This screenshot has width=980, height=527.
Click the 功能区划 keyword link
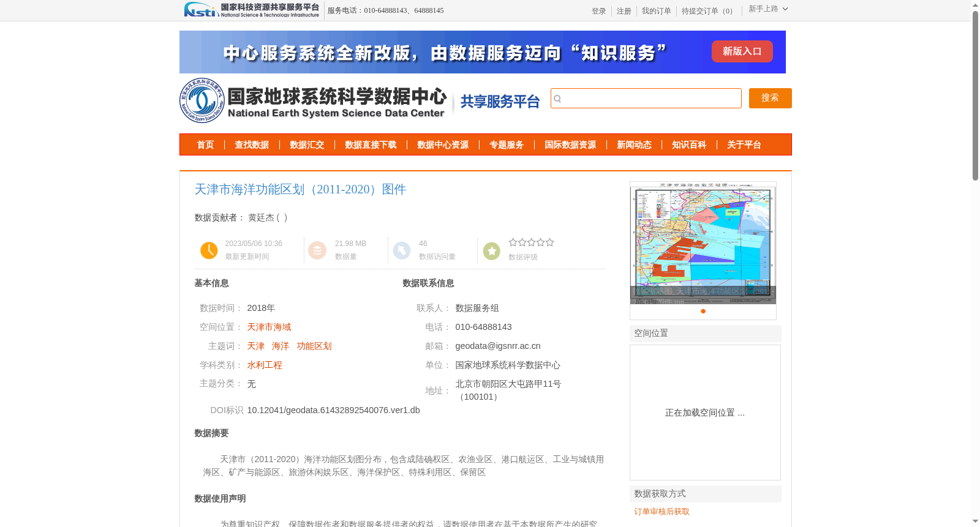[314, 346]
